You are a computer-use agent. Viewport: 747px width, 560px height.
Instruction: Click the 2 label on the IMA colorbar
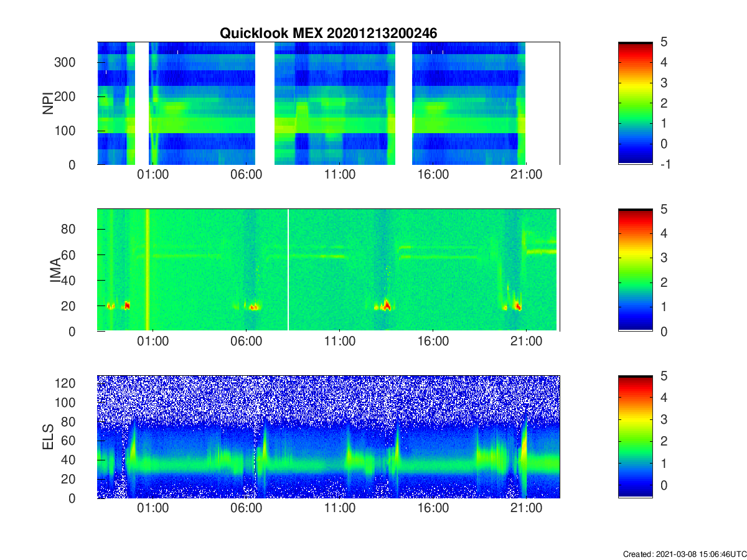[x=663, y=282]
